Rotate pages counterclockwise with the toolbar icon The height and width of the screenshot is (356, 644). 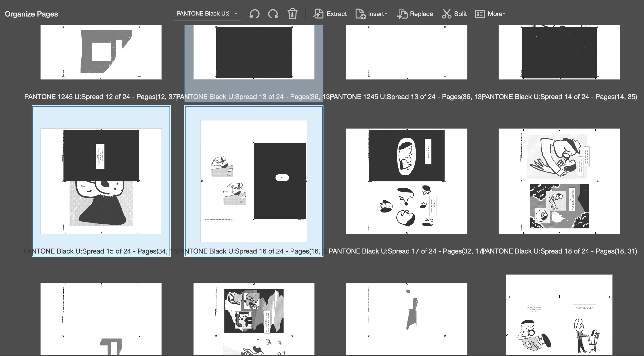[254, 14]
